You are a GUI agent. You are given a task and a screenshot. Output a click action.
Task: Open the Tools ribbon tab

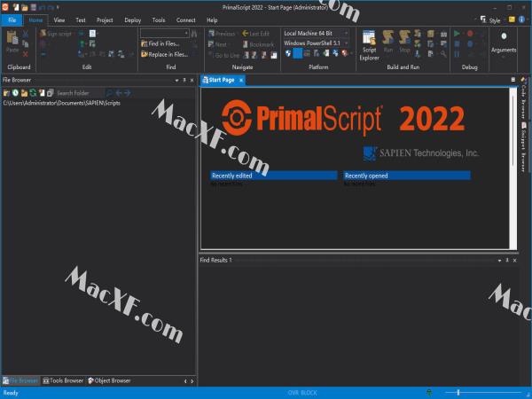pyautogui.click(x=159, y=20)
